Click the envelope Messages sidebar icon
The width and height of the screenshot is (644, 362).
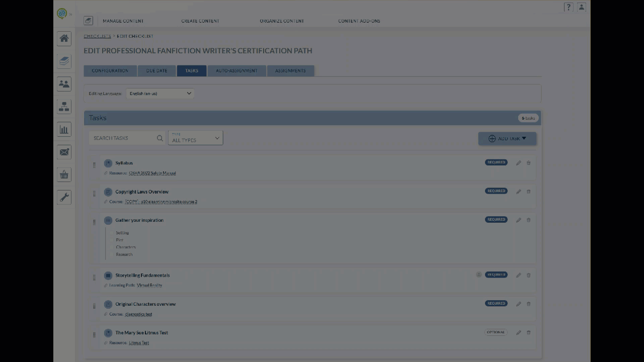pos(64,152)
